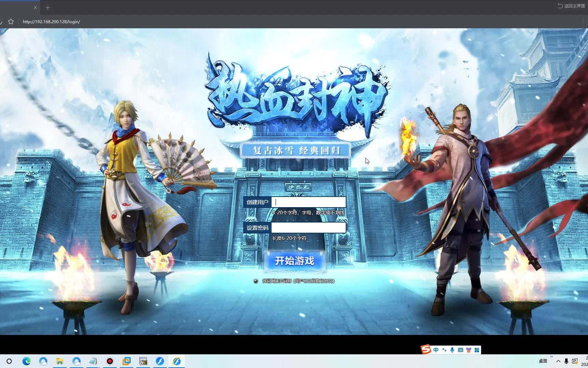Toggle the user agreement checkbox
This screenshot has width=588, height=368.
tap(256, 281)
